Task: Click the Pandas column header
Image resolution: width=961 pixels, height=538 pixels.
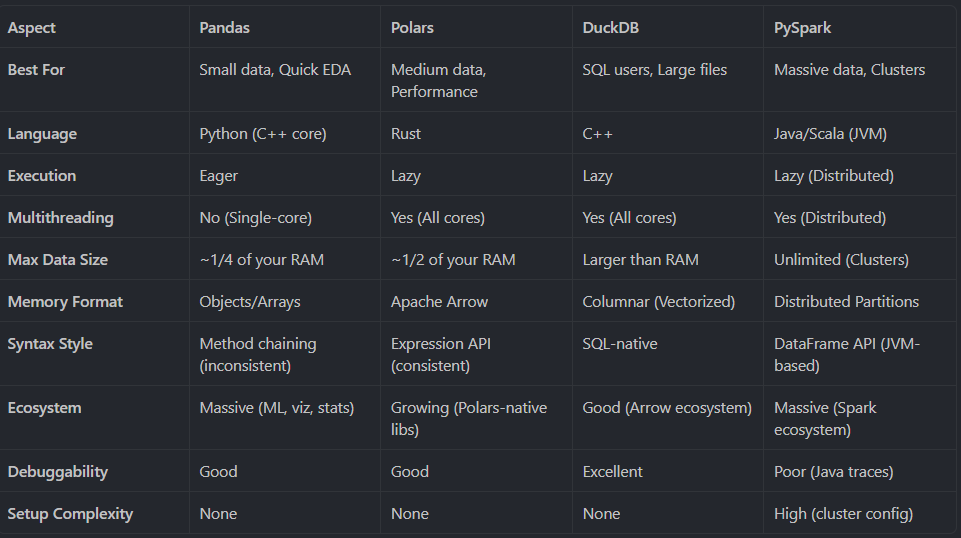Action: (224, 28)
